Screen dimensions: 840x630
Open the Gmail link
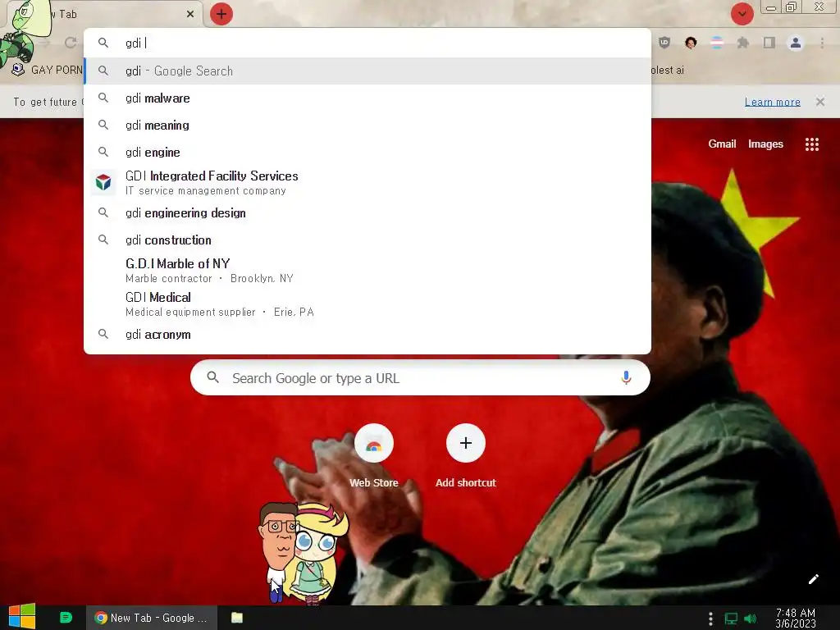(722, 144)
